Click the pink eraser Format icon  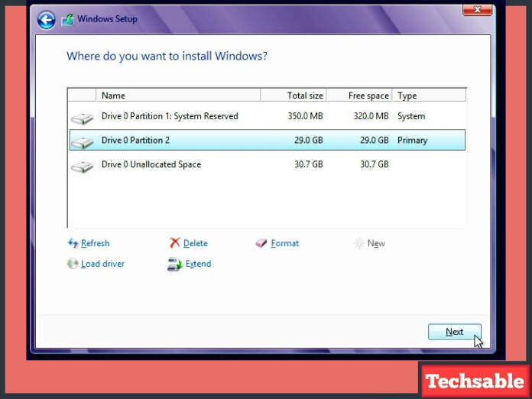tap(261, 243)
